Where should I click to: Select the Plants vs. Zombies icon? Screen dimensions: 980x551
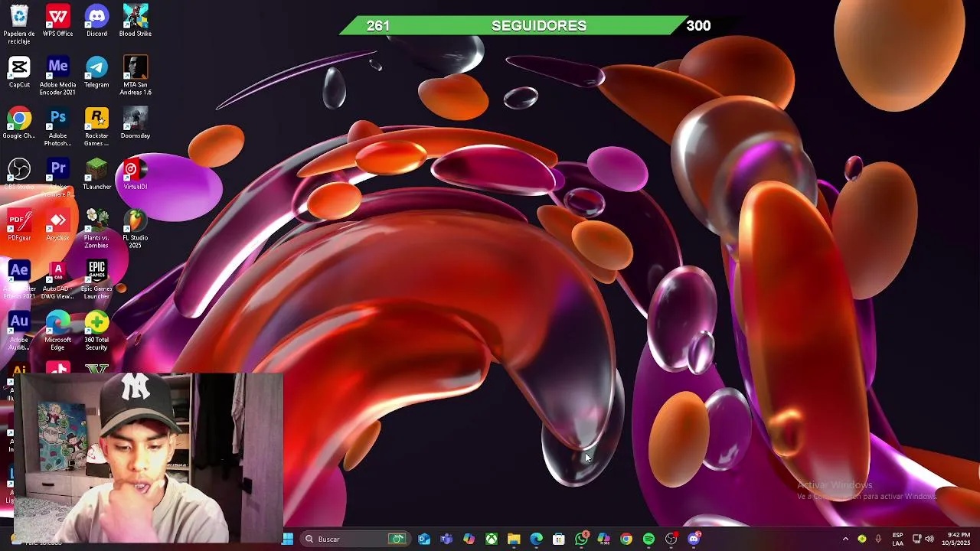[96, 228]
